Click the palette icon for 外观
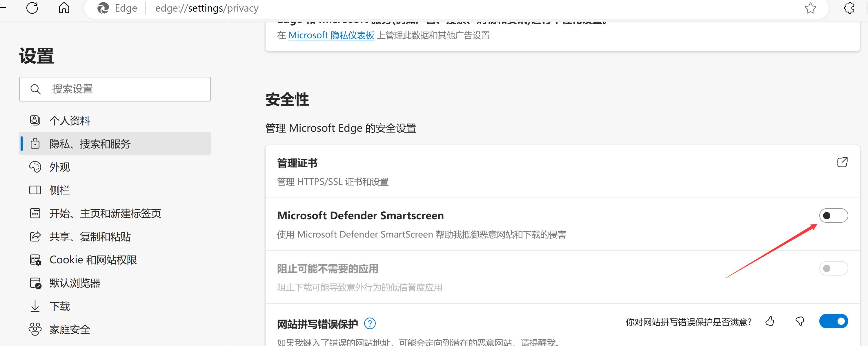868x346 pixels. [x=35, y=166]
